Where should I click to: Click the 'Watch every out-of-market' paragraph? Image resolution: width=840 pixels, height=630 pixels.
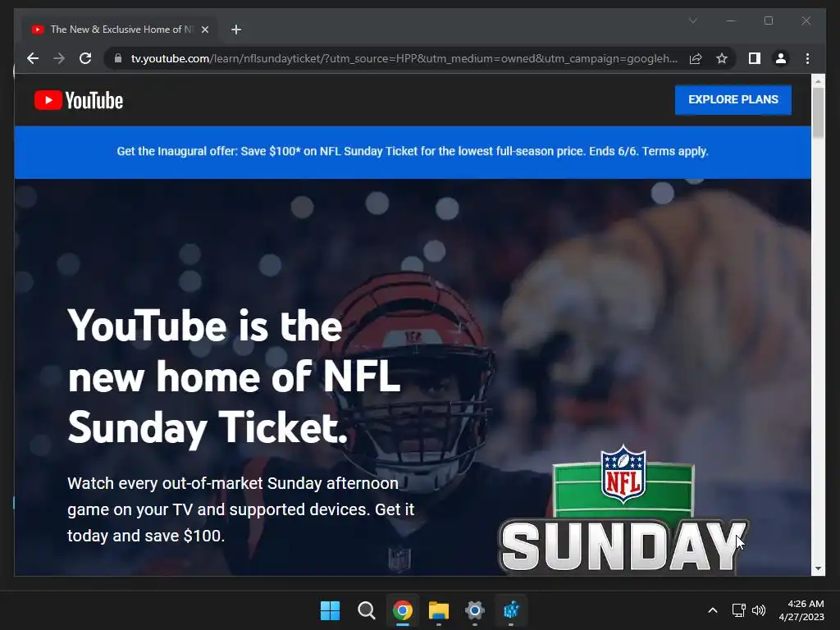[x=240, y=509]
